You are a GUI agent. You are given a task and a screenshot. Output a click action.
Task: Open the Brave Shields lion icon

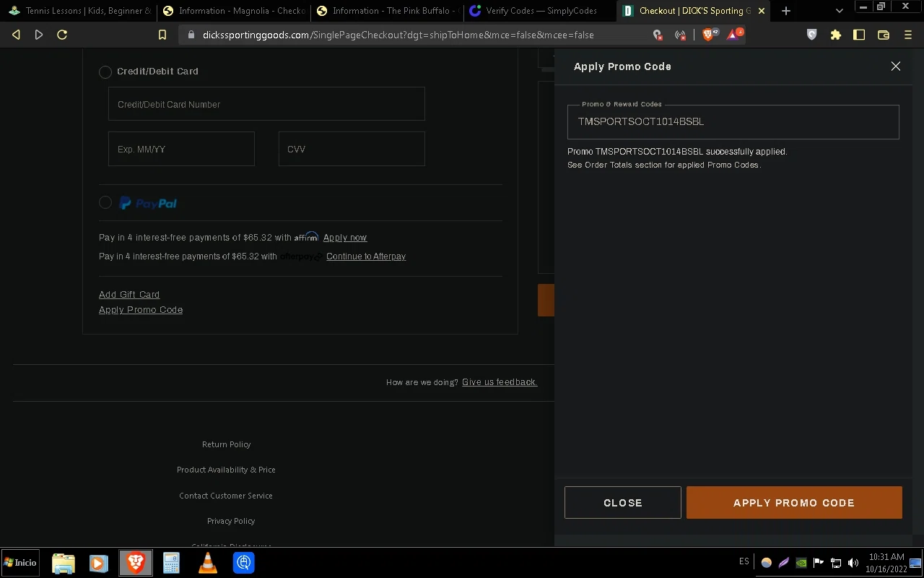pos(710,34)
